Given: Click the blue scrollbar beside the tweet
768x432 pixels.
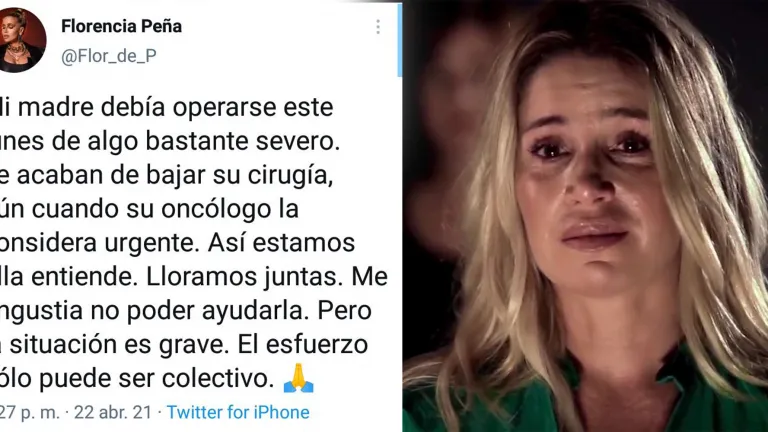Looking at the screenshot, I should 400,40.
